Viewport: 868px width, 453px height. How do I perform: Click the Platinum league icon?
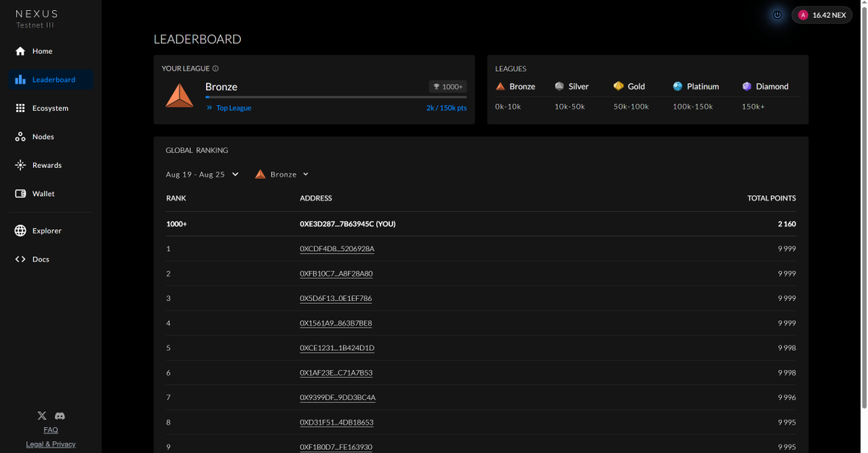[678, 86]
